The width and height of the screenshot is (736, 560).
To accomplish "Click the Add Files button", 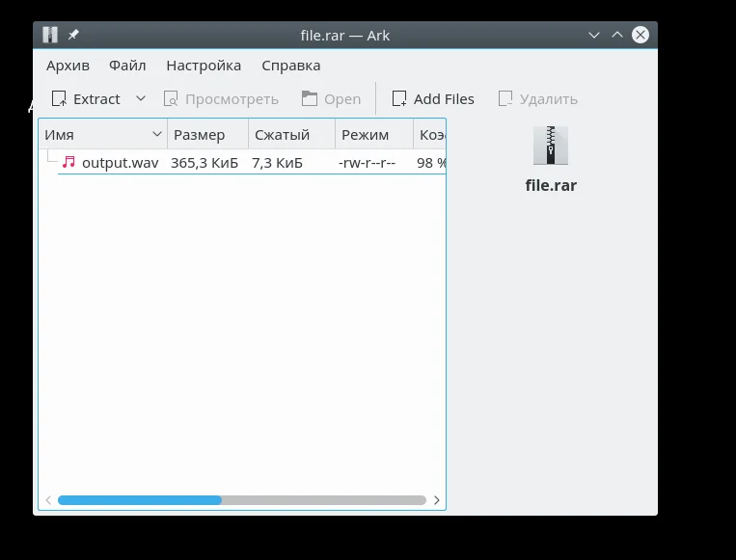I will click(x=433, y=99).
